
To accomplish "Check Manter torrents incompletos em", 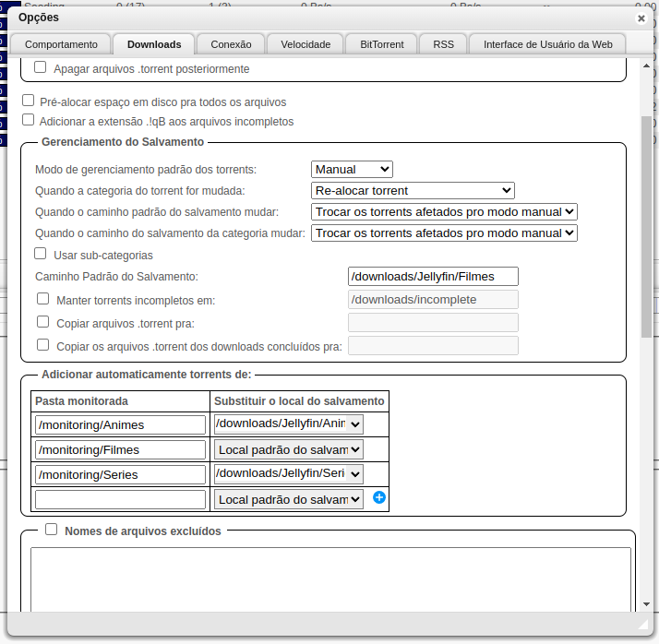I will click(x=42, y=299).
